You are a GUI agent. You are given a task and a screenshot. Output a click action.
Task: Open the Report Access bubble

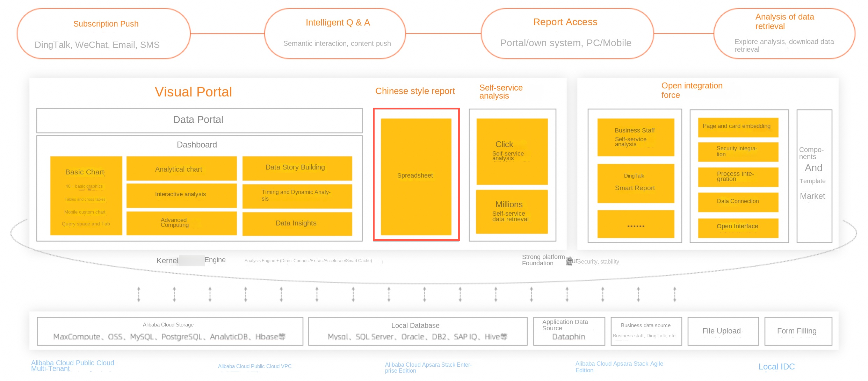point(567,34)
